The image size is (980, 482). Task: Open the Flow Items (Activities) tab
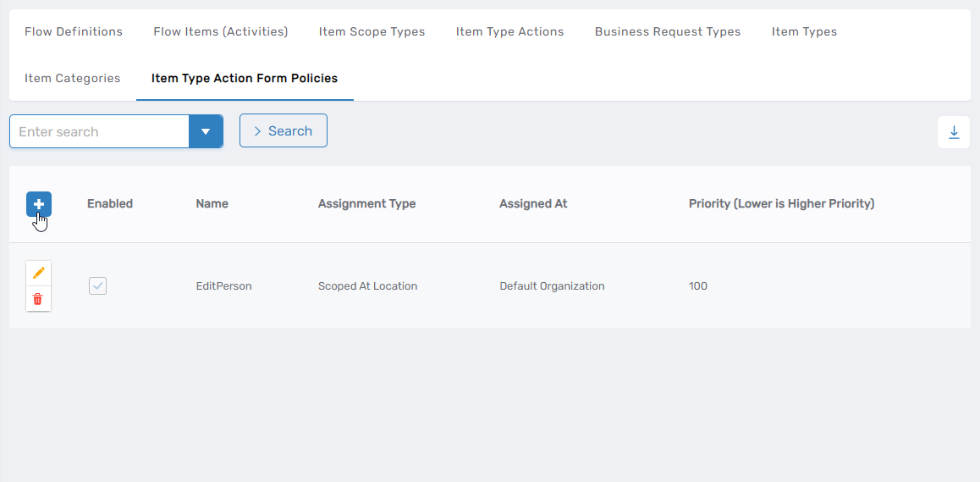[x=220, y=31]
